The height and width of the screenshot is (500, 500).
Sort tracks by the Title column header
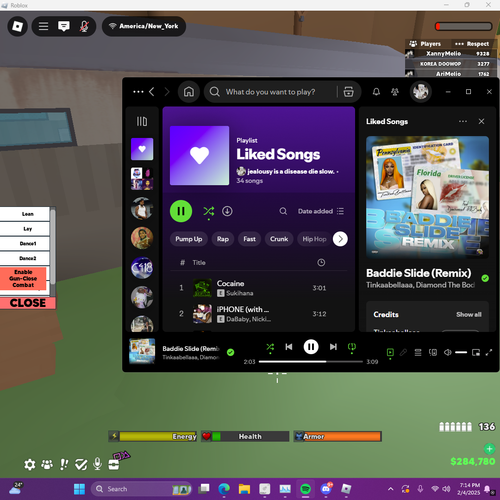click(199, 263)
